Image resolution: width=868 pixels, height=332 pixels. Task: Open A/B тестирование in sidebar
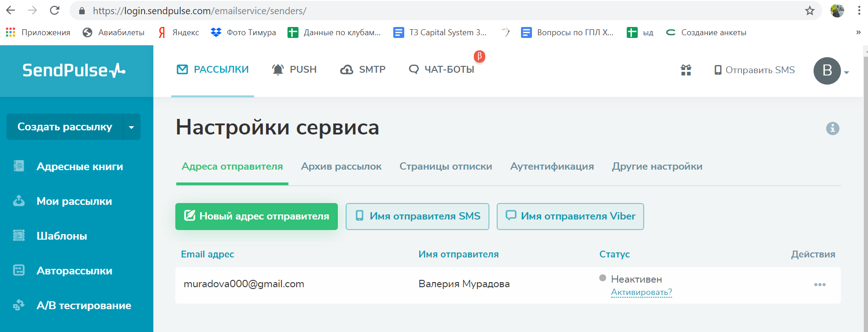point(83,305)
